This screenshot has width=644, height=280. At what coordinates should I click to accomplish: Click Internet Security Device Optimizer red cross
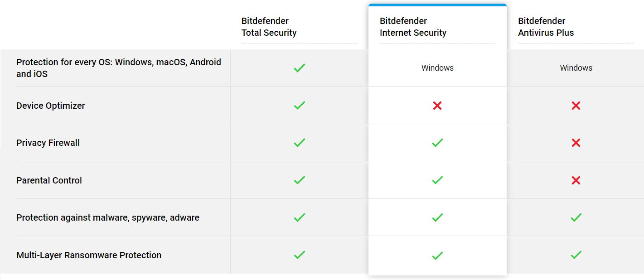coord(437,106)
